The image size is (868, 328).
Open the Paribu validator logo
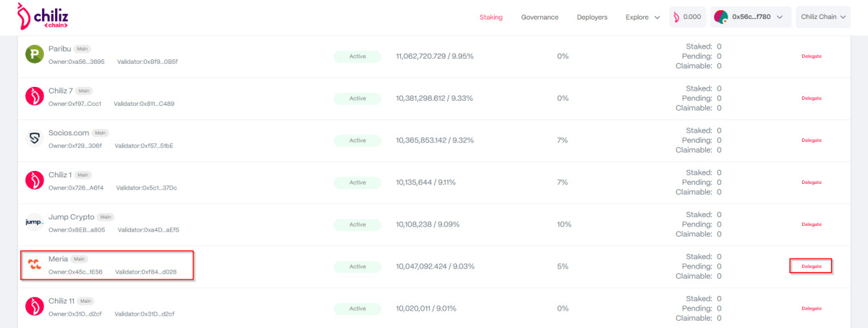point(35,54)
